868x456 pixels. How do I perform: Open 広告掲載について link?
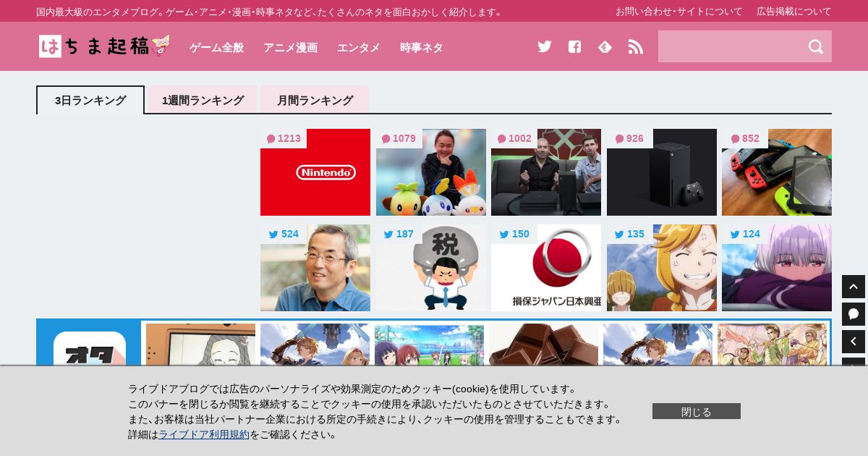(x=794, y=12)
